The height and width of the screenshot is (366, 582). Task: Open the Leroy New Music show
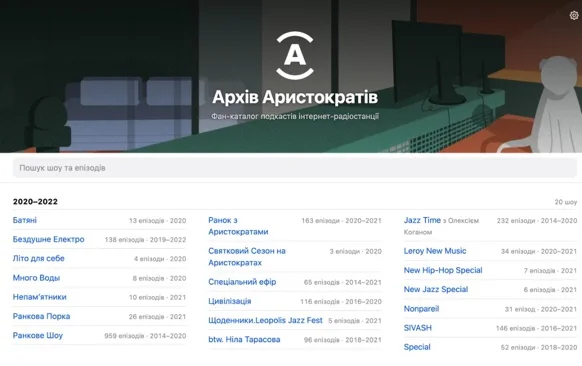[435, 251]
